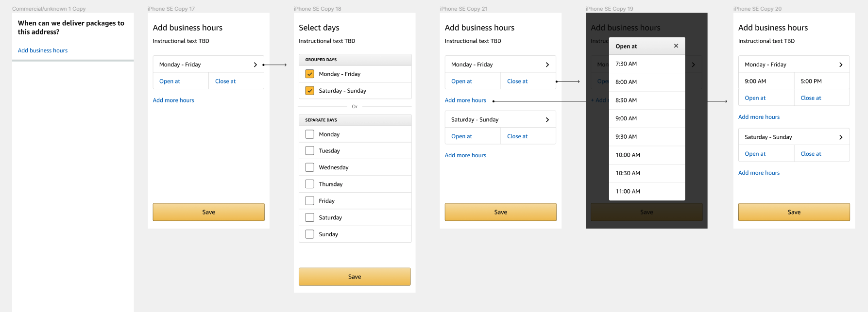Open Monday - Friday row arrow in Copy 21 frame

click(x=547, y=65)
